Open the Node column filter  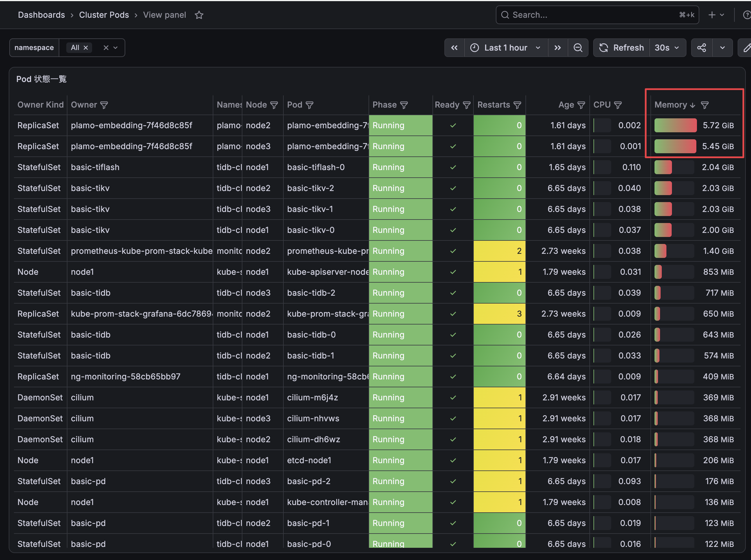pos(274,105)
